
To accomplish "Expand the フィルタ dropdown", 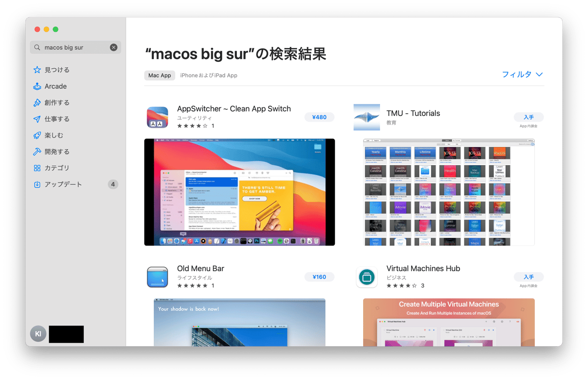I will tap(522, 74).
